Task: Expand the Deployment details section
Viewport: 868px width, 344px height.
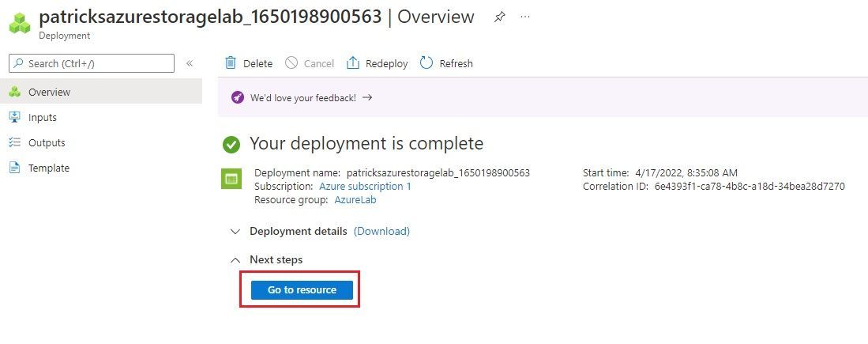Action: [235, 232]
